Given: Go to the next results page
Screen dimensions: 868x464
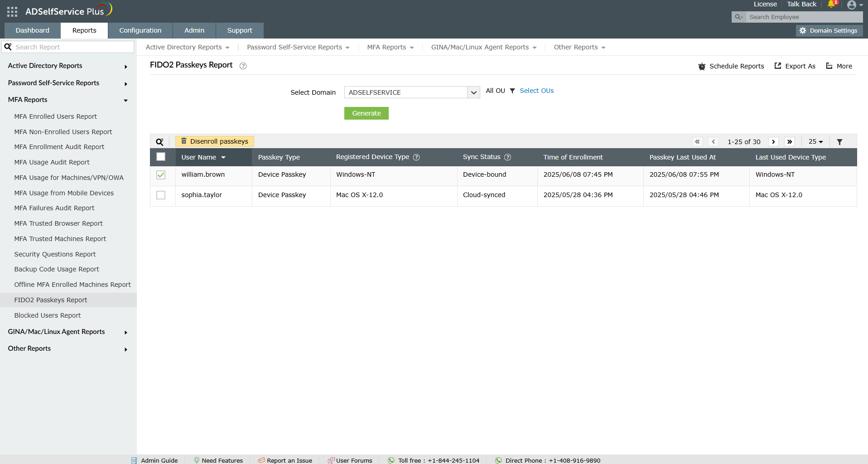Looking at the screenshot, I should [773, 142].
